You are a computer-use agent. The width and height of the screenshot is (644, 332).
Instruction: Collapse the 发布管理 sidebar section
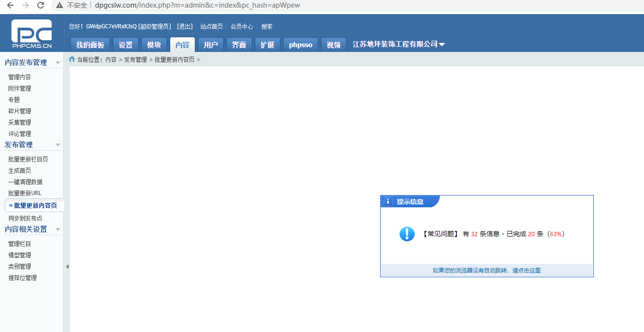[x=58, y=145]
